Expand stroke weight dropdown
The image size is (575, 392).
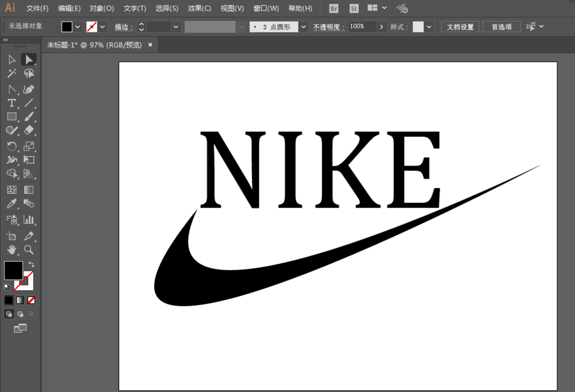[176, 27]
